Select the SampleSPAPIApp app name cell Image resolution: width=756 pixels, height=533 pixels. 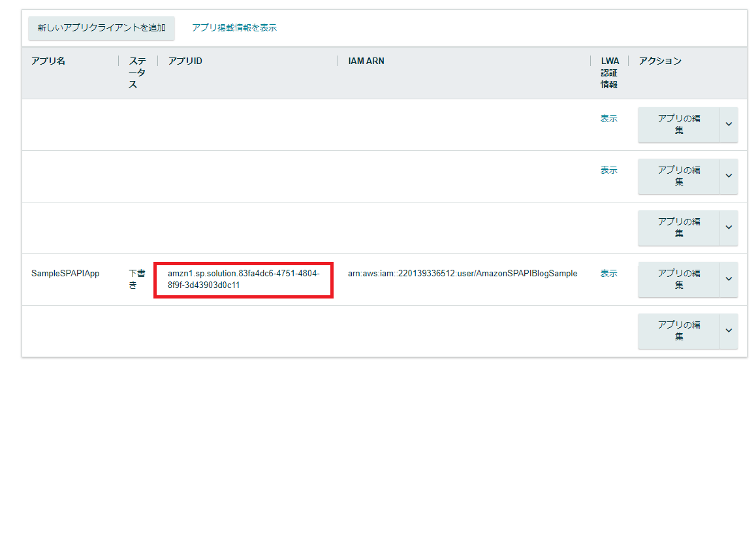(x=65, y=274)
